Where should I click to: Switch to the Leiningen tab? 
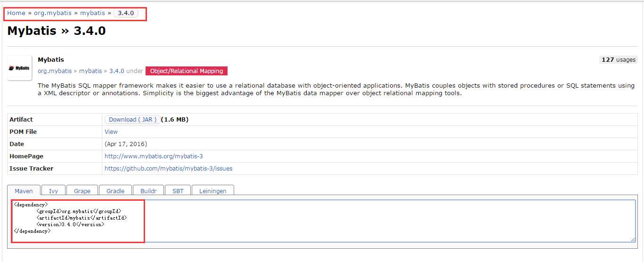coord(213,191)
